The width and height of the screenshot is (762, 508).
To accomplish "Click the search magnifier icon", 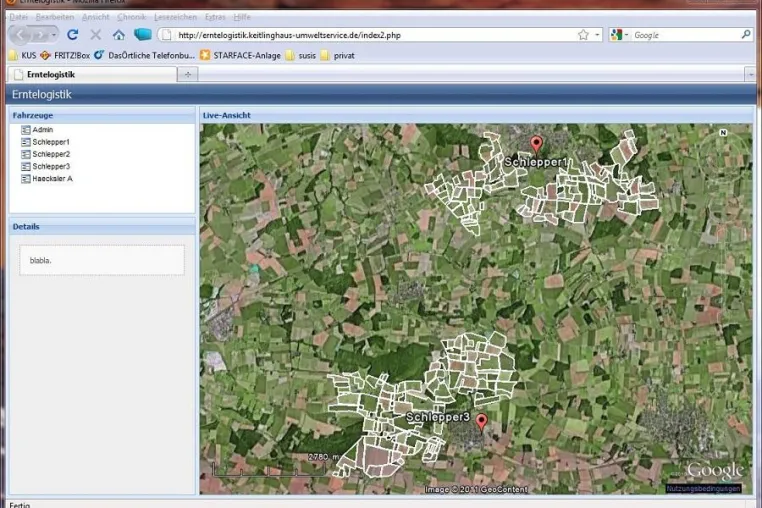I will click(x=746, y=35).
